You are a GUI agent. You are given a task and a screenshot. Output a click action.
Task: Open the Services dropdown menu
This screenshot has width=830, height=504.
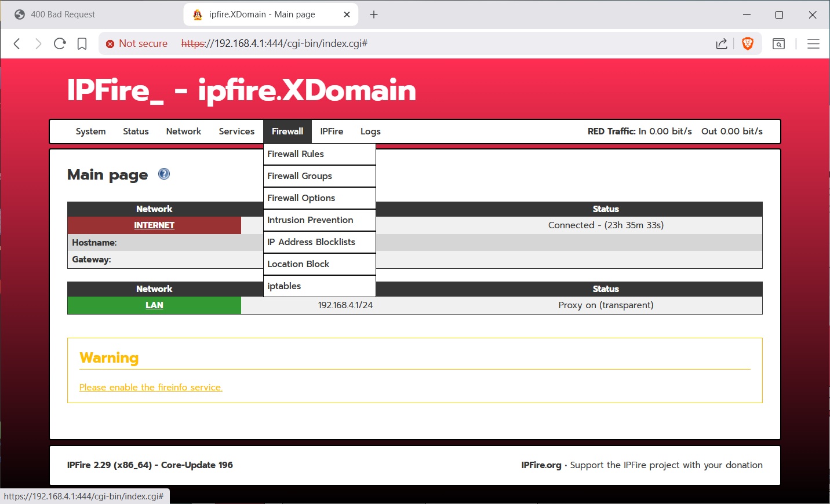pyautogui.click(x=236, y=132)
